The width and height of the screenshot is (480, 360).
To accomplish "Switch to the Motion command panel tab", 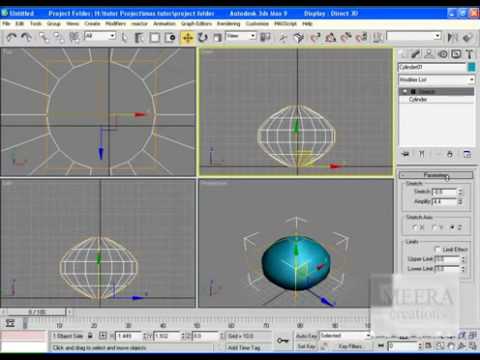I will click(443, 54).
